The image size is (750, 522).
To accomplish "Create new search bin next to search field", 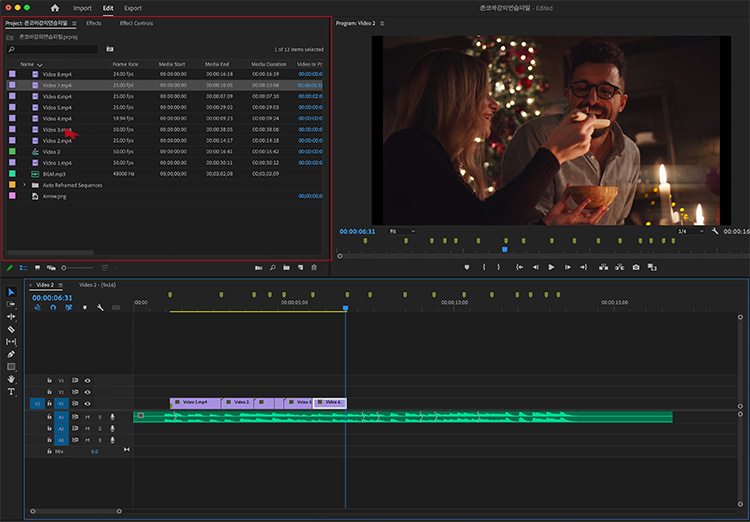I will click(x=110, y=49).
